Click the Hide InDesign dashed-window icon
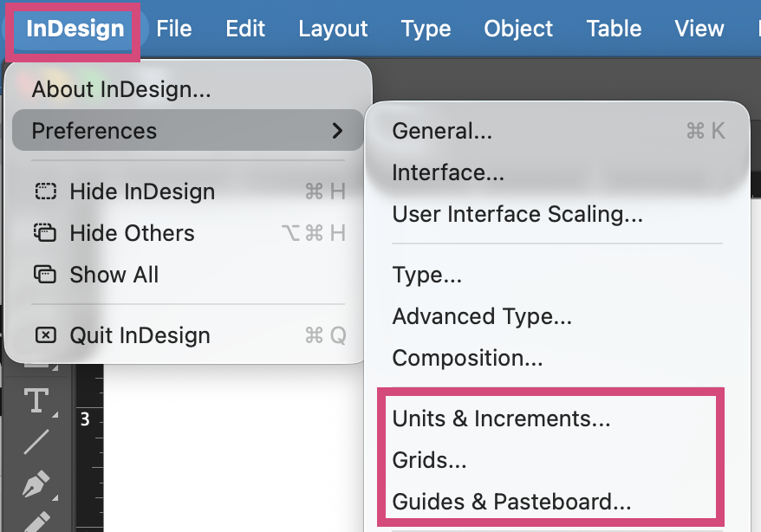761x532 pixels. (46, 191)
